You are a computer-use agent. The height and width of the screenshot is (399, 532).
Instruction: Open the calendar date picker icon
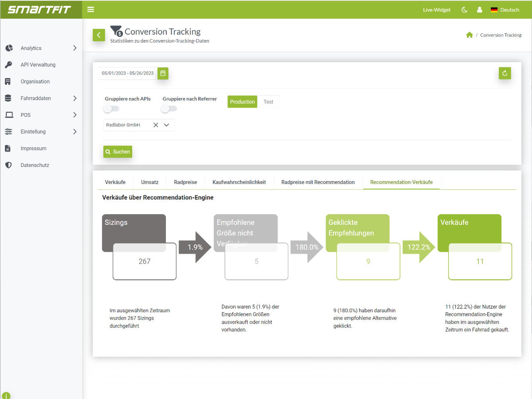coord(163,73)
